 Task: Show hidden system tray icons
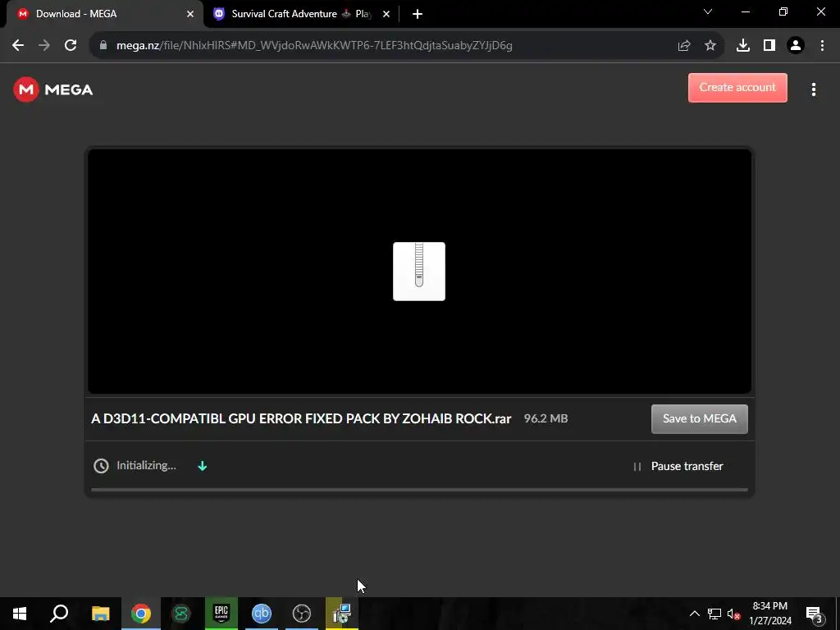[x=694, y=614]
